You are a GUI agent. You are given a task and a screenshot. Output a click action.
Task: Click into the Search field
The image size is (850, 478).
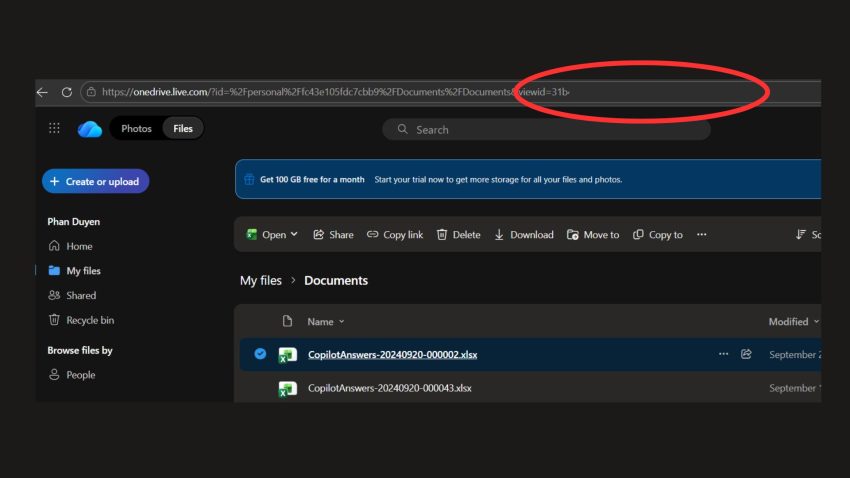546,130
